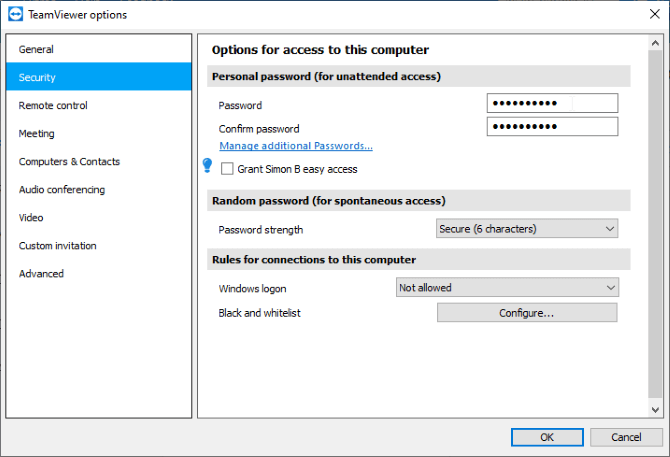Click Options for access heading

point(320,50)
